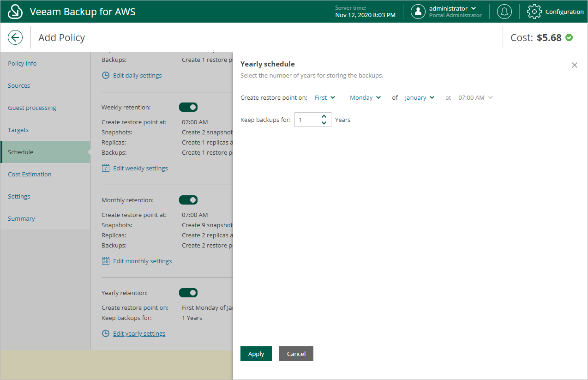Click the Yearly retention label
Image resolution: width=588 pixels, height=380 pixels.
(125, 293)
